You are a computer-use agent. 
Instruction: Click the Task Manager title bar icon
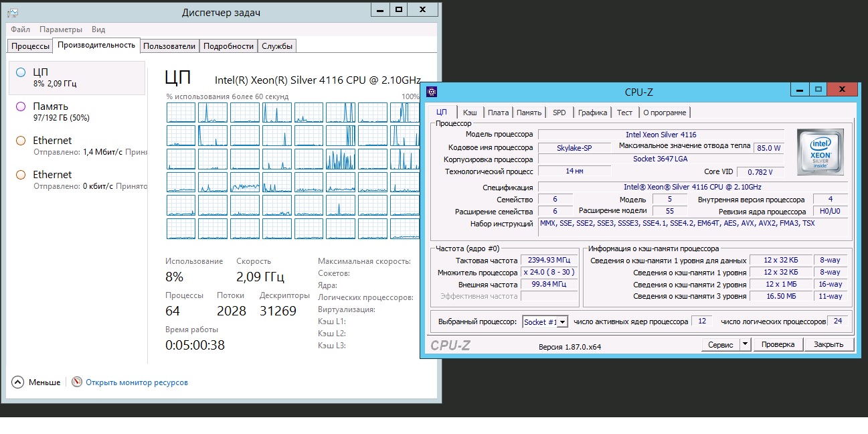coord(13,13)
